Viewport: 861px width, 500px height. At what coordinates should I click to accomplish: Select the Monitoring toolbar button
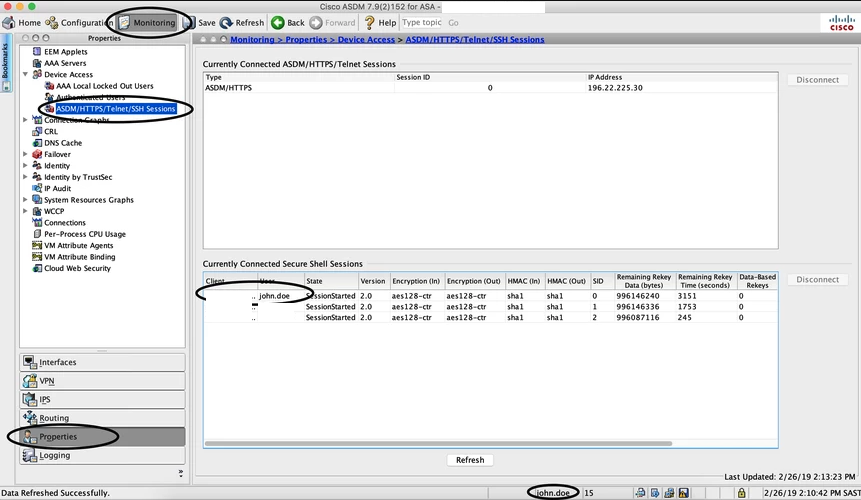(147, 23)
